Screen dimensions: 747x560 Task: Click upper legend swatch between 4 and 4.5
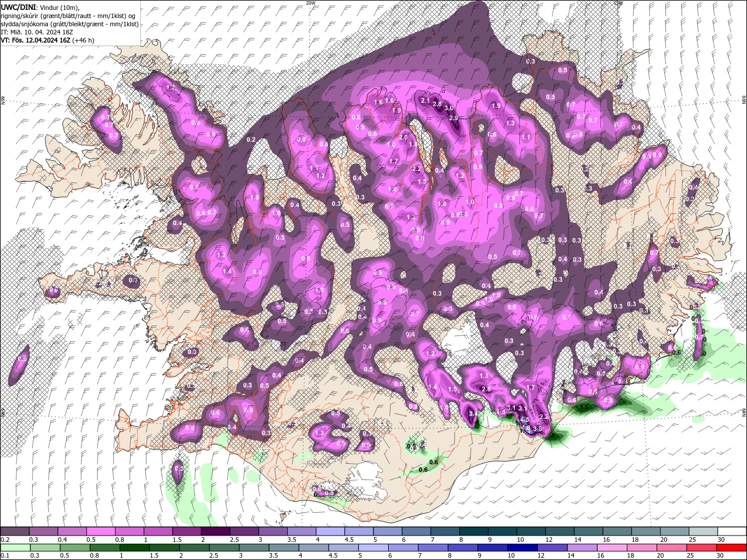click(330, 531)
